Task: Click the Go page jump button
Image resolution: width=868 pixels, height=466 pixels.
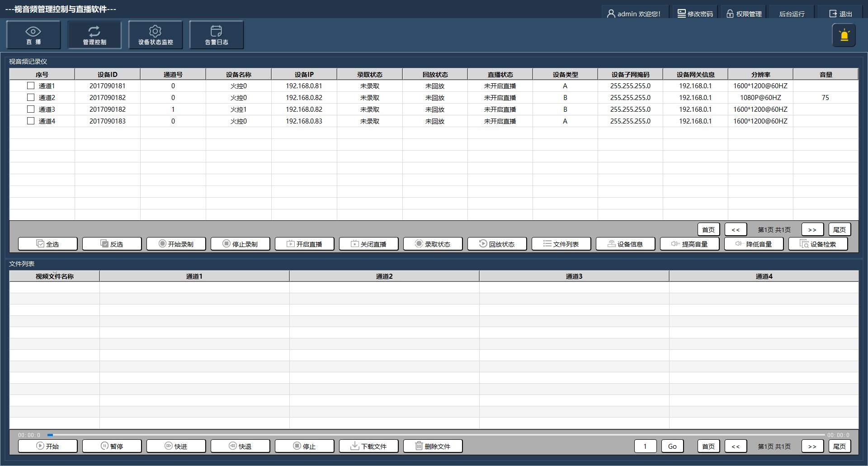Action: click(x=672, y=446)
